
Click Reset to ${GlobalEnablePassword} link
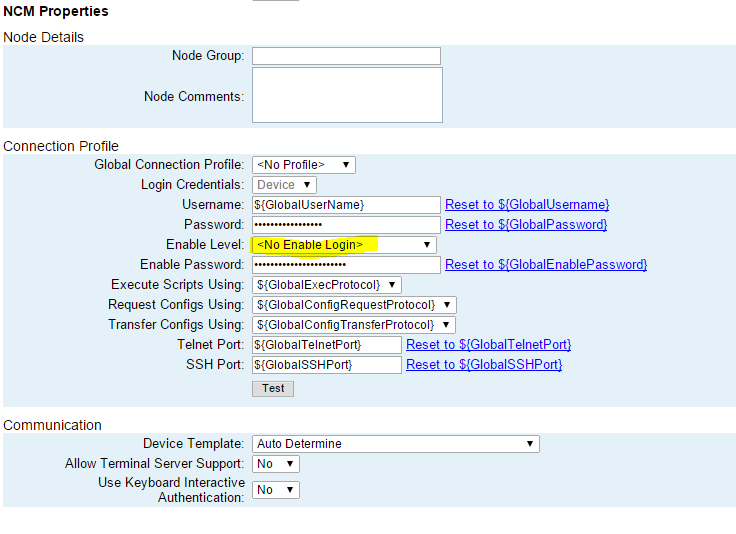click(x=546, y=265)
